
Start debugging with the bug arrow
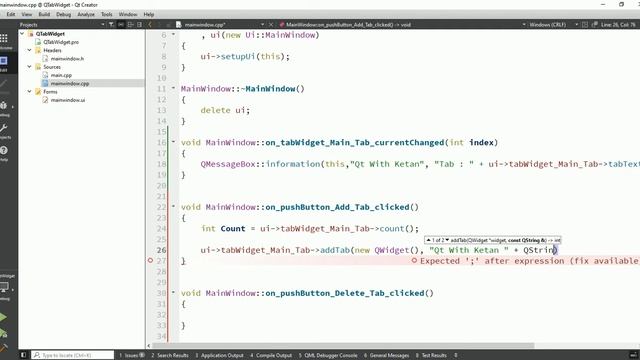pos(3,333)
